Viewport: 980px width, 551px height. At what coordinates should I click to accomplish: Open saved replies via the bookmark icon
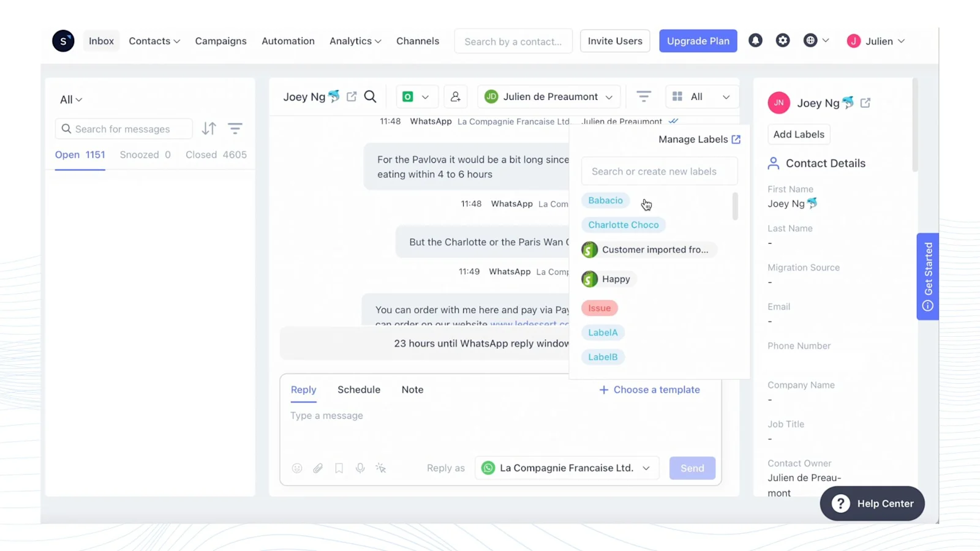click(x=339, y=468)
